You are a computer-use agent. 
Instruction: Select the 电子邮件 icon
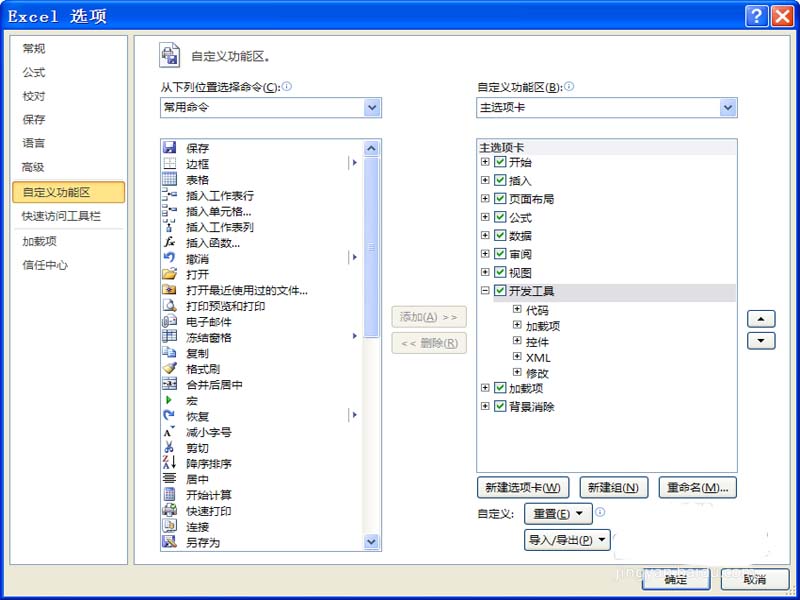tap(169, 321)
